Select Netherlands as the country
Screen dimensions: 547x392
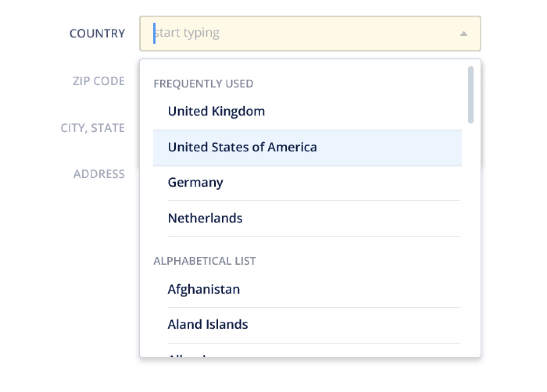(x=205, y=218)
